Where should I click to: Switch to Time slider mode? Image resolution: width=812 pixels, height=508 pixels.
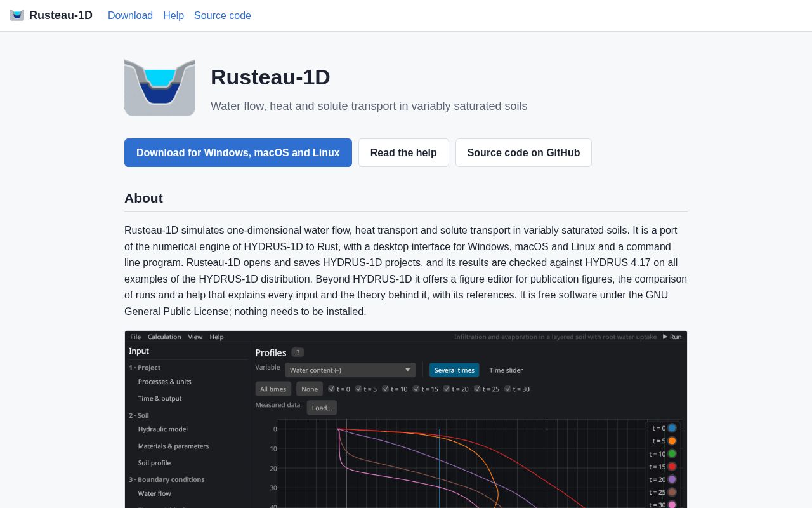506,370
